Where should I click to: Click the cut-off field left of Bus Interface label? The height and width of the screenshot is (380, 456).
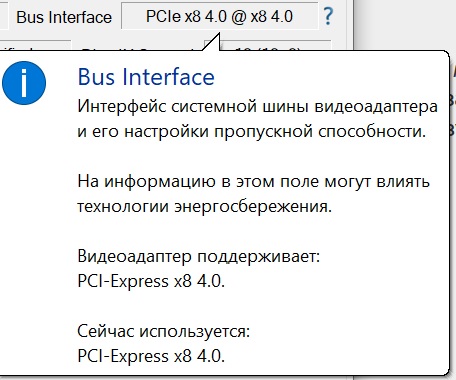(4, 16)
